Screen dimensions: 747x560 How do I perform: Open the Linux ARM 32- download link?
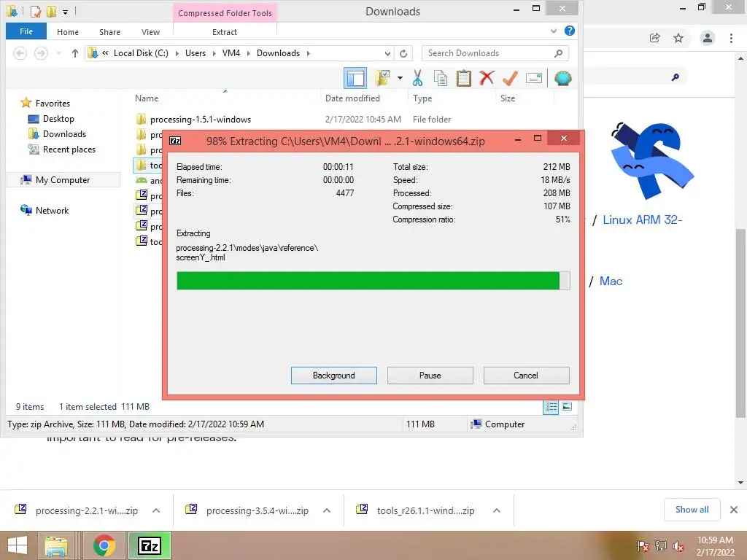(x=643, y=220)
